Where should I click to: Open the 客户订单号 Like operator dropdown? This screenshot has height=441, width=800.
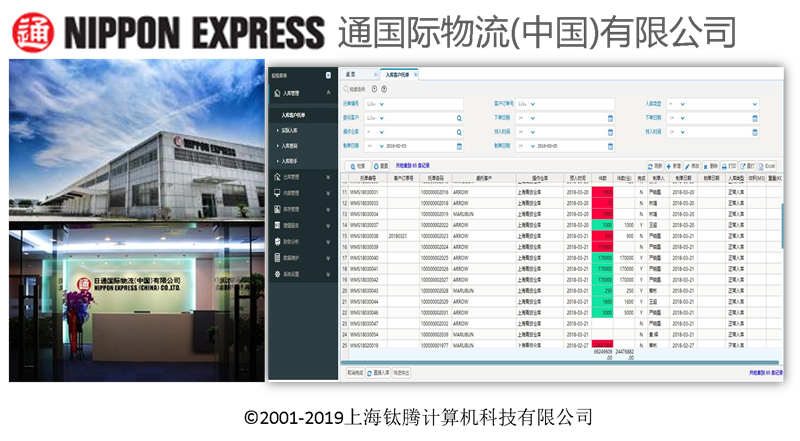(x=533, y=104)
